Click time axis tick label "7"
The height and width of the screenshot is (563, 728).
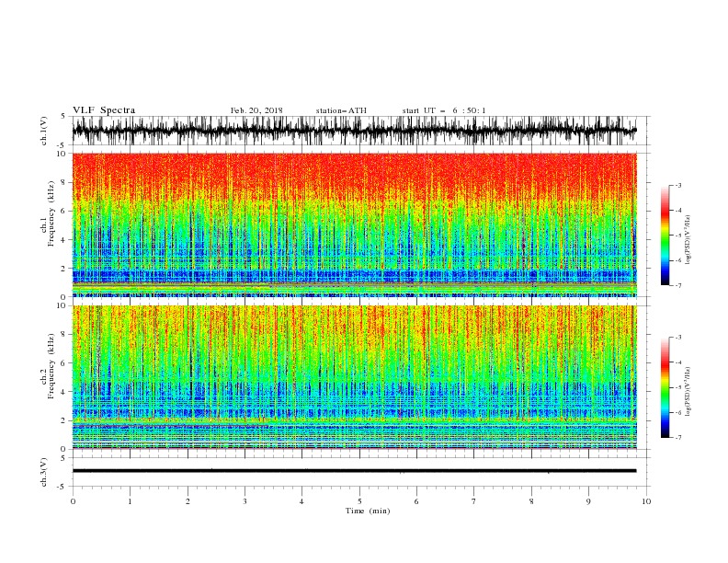tap(474, 501)
